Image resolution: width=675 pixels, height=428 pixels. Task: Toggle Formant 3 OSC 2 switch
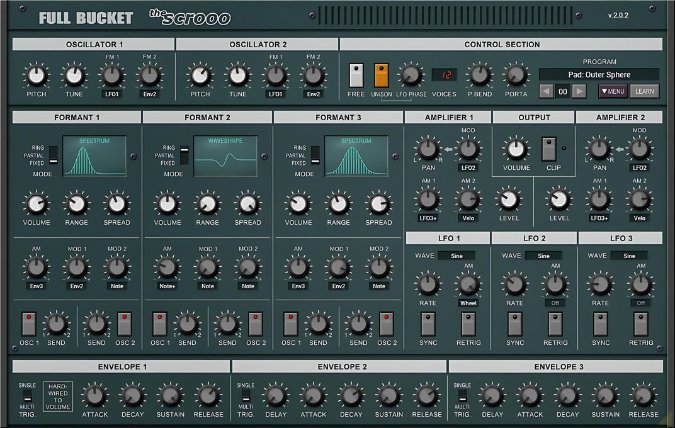pyautogui.click(x=386, y=324)
